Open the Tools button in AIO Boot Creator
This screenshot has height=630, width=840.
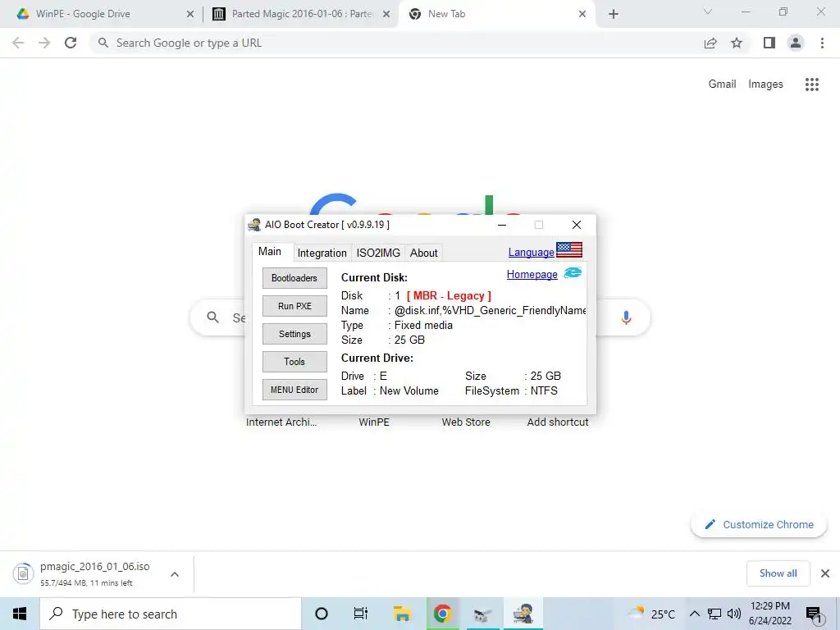click(x=294, y=362)
